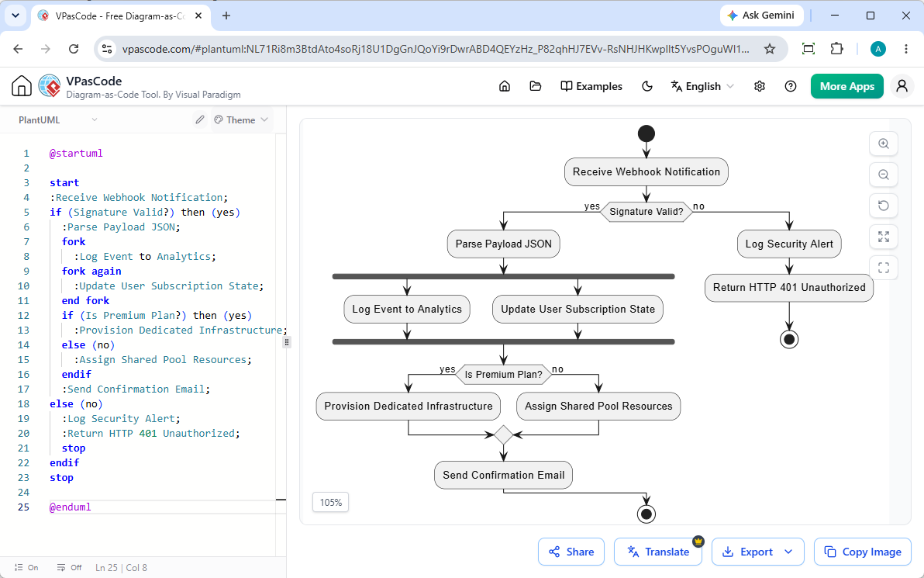
Task: Open the Theme dropdown
Action: click(x=241, y=119)
